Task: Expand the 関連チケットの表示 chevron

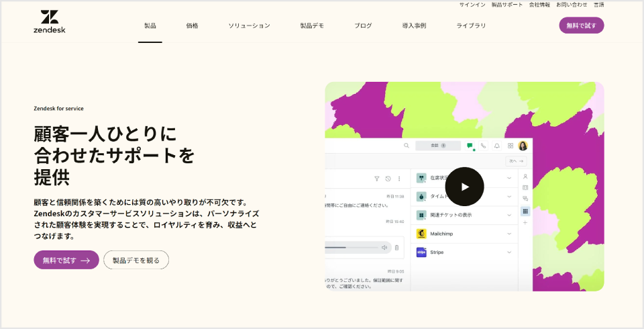Action: click(x=509, y=215)
